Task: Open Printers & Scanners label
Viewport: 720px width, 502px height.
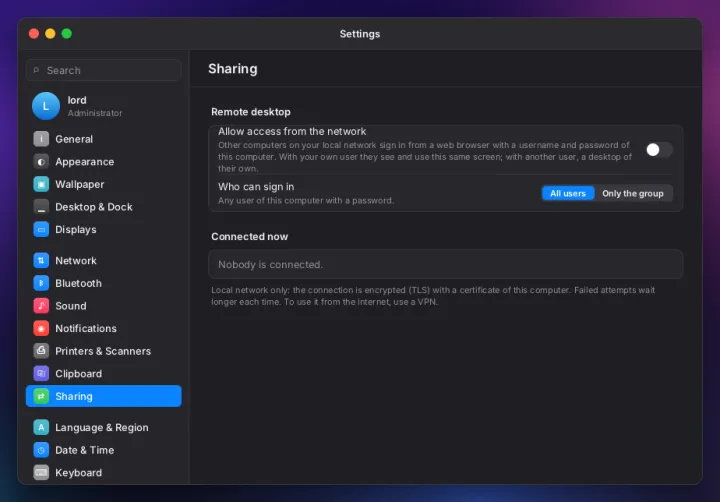Action: click(103, 351)
